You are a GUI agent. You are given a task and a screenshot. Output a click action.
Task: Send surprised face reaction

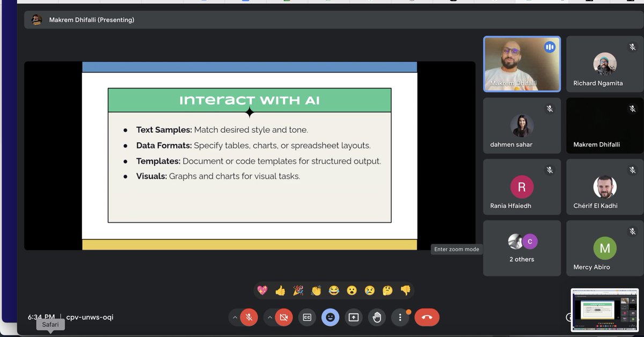352,290
